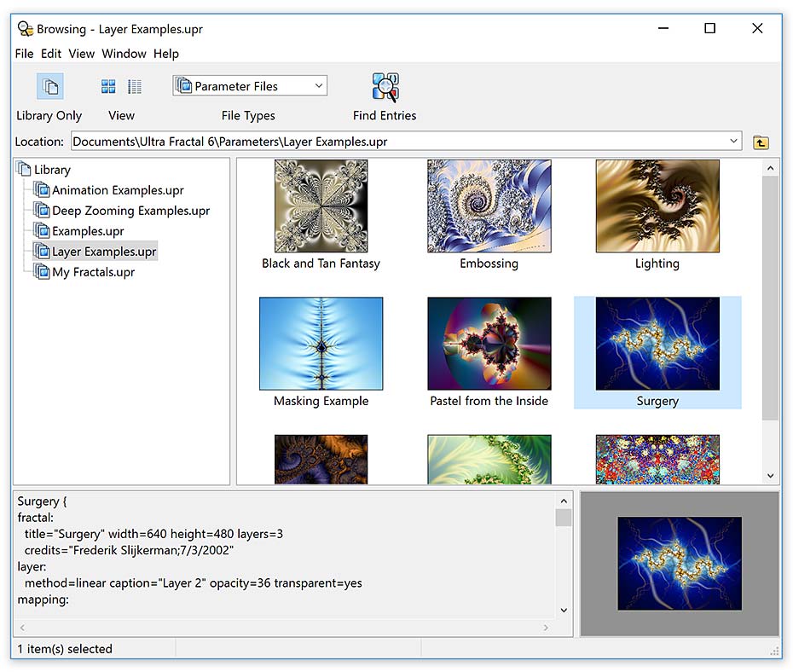Image resolution: width=793 pixels, height=672 pixels.
Task: Toggle the Library Only button
Action: pyautogui.click(x=49, y=87)
